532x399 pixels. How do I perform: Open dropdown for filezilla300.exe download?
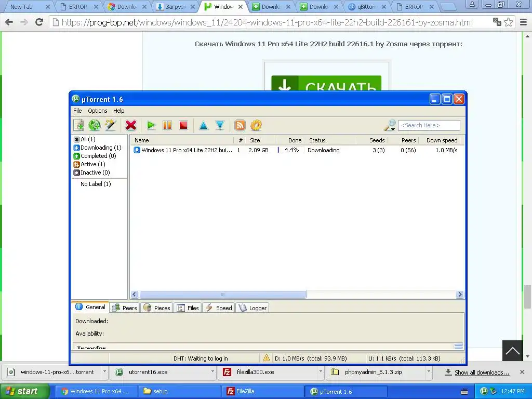[321, 372]
